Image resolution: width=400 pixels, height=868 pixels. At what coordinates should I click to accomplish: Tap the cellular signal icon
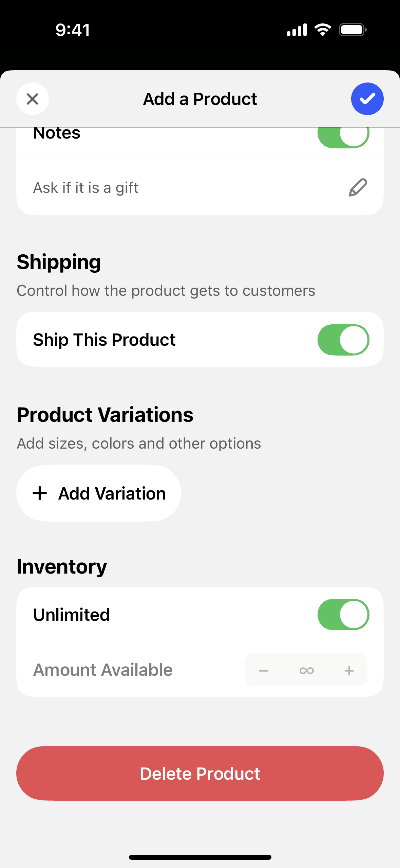[297, 30]
